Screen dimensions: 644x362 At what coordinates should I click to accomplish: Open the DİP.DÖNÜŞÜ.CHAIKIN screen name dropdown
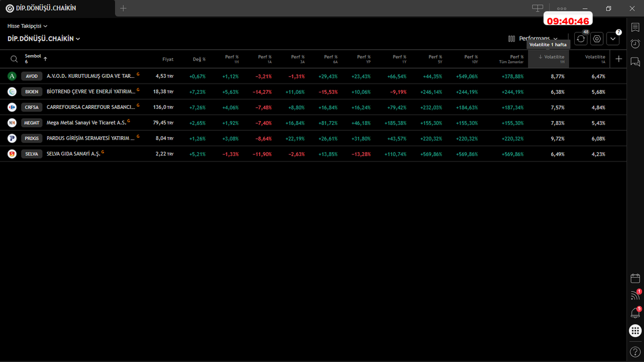pyautogui.click(x=44, y=39)
